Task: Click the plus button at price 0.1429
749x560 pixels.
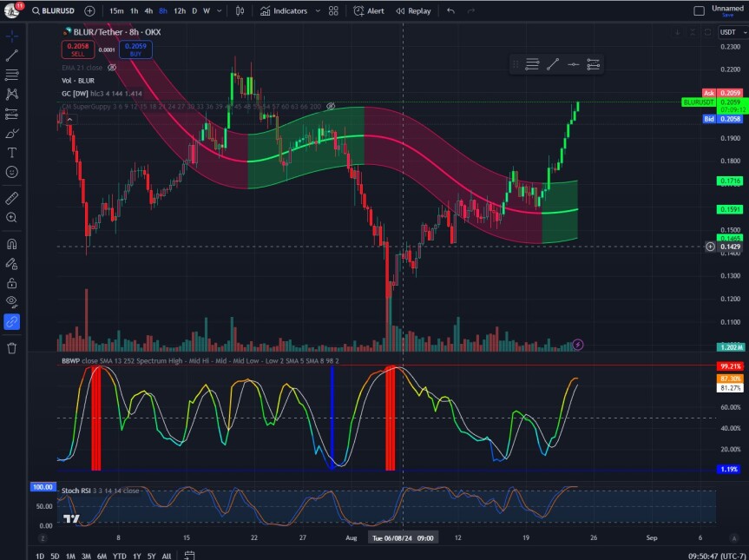Action: click(x=710, y=247)
